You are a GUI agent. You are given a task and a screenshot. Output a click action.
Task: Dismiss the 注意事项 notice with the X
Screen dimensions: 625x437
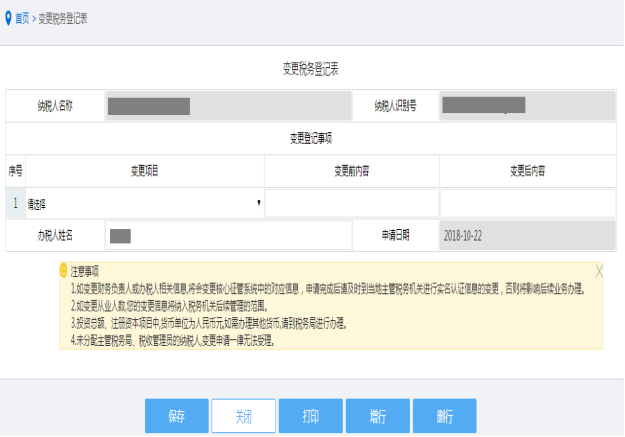[598, 271]
